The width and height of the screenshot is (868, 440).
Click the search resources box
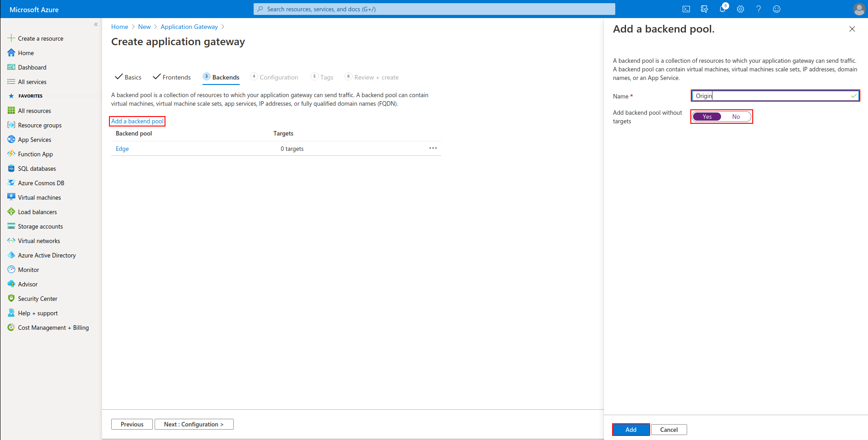click(x=434, y=9)
